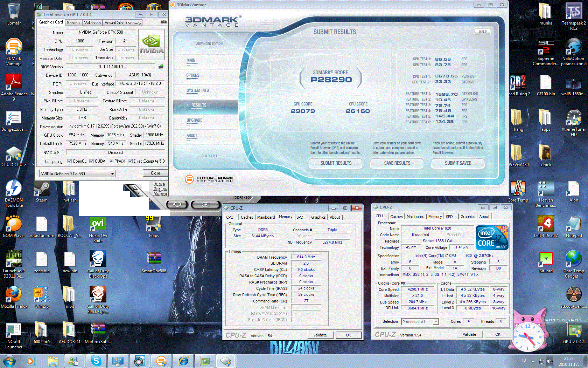Launch the CPUID CPU-Z desktop shortcut

14,156
